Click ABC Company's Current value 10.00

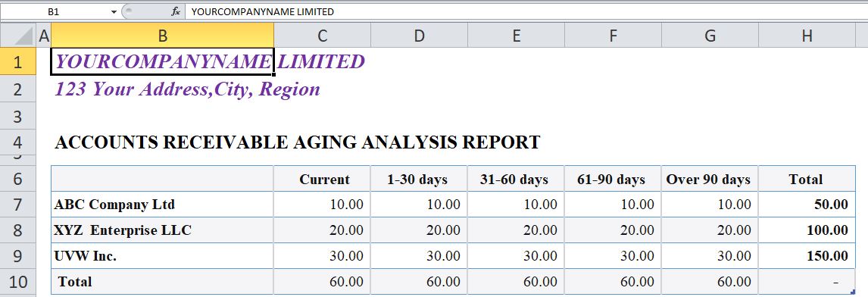point(322,205)
